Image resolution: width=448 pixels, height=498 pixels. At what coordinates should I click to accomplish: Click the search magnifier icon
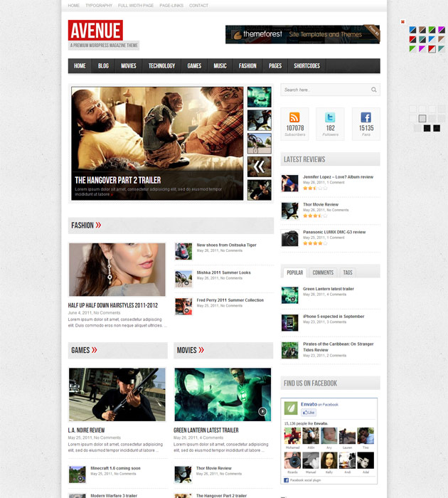coord(374,90)
